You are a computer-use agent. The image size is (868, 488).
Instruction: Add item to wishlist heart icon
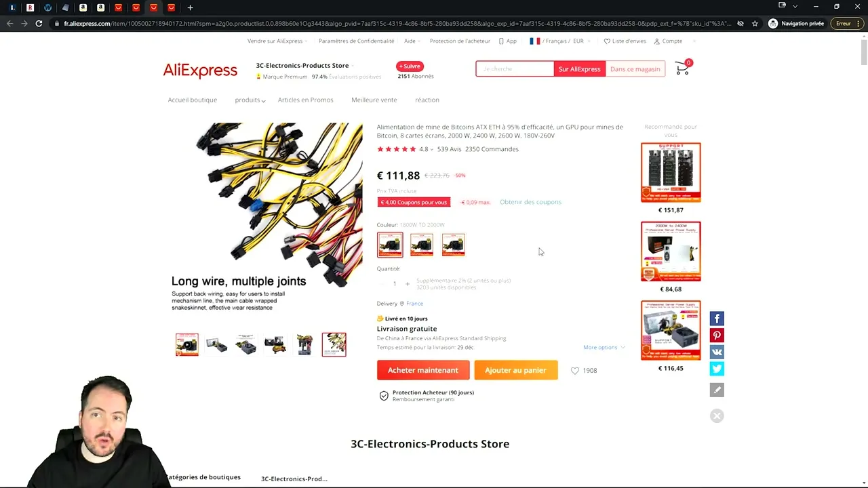pos(575,371)
